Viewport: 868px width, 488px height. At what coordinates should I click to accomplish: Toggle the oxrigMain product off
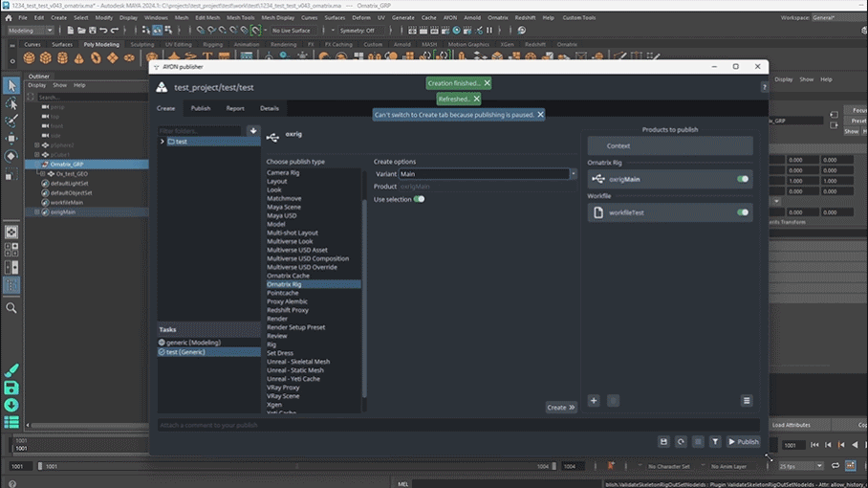(x=743, y=179)
